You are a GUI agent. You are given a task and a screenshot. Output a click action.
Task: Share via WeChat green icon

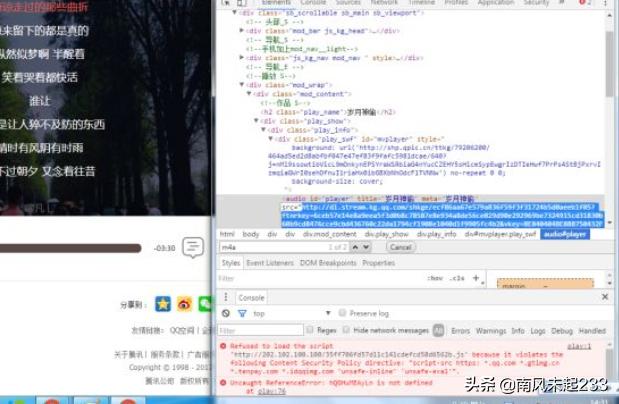205,303
